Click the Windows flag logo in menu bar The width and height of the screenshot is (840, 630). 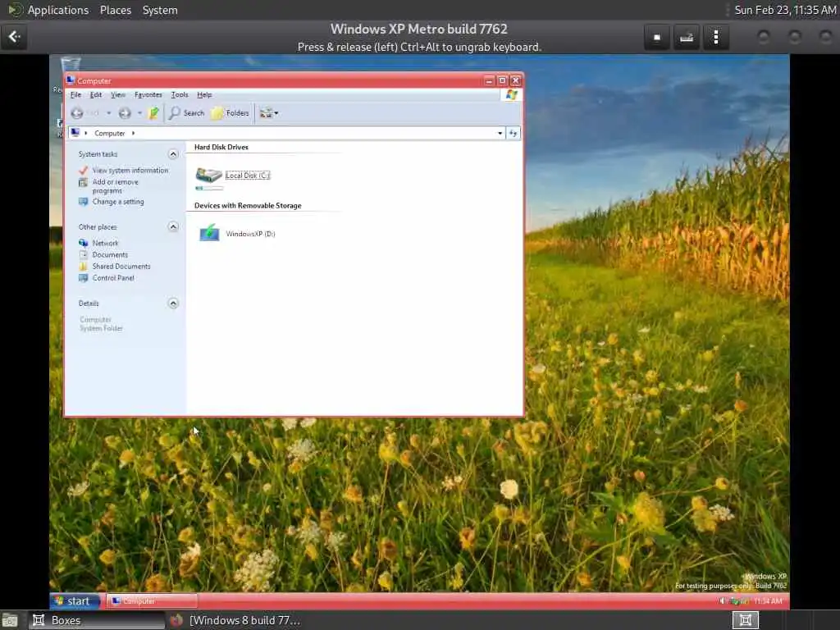pos(512,95)
